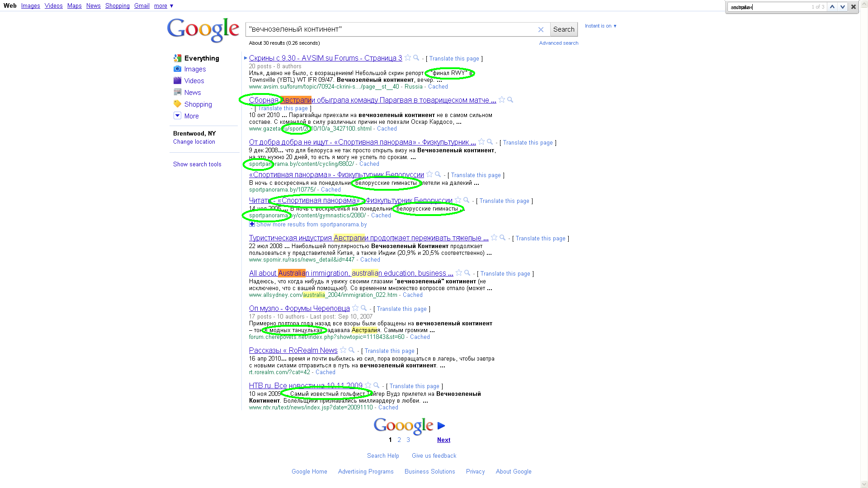Viewport: 868px width, 488px height.
Task: Open magnifier preview for Сборная Австралии result
Action: pyautogui.click(x=510, y=100)
